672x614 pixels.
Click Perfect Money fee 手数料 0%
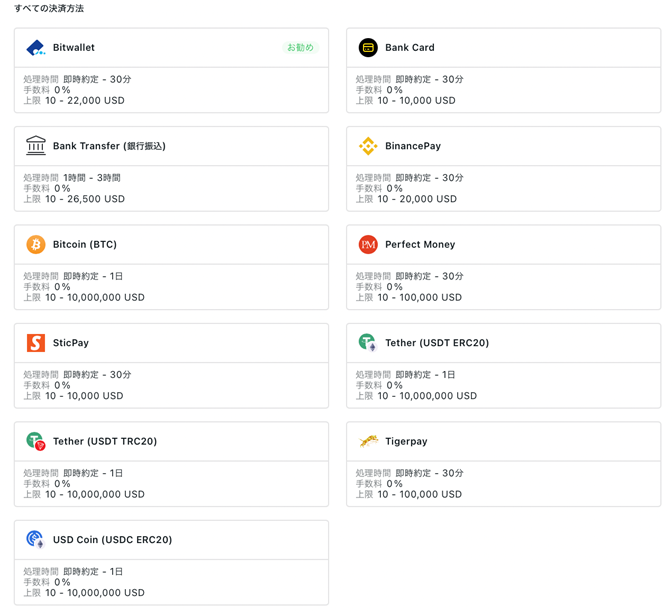pos(379,287)
